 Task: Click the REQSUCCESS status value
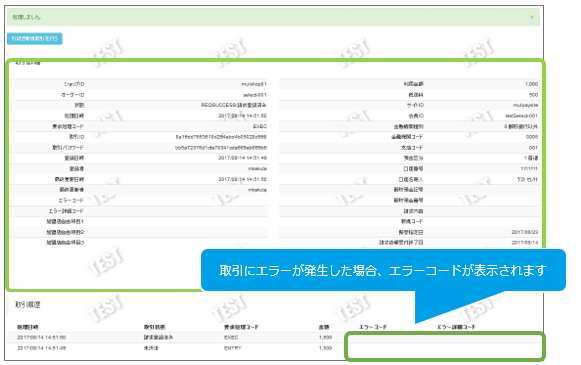pos(234,105)
